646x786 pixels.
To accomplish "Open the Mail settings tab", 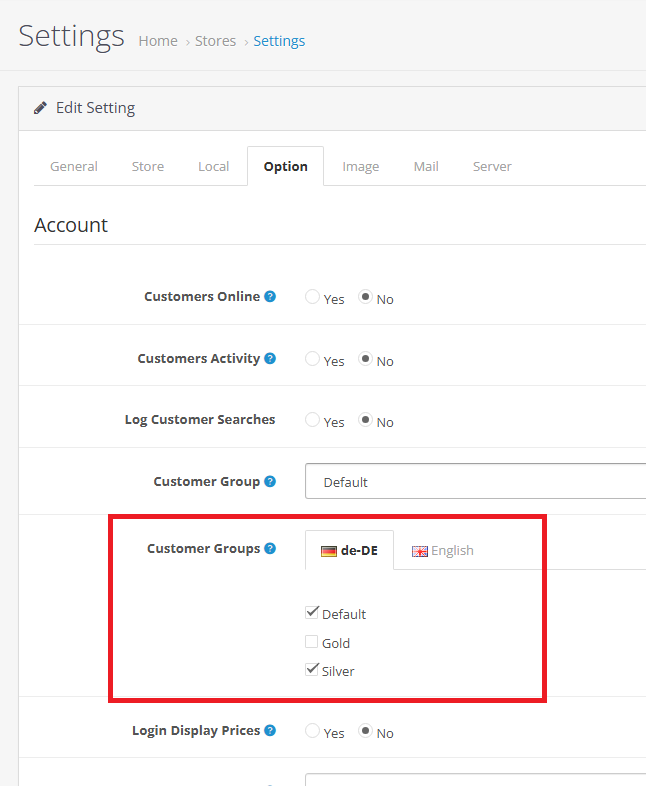I will (x=426, y=166).
